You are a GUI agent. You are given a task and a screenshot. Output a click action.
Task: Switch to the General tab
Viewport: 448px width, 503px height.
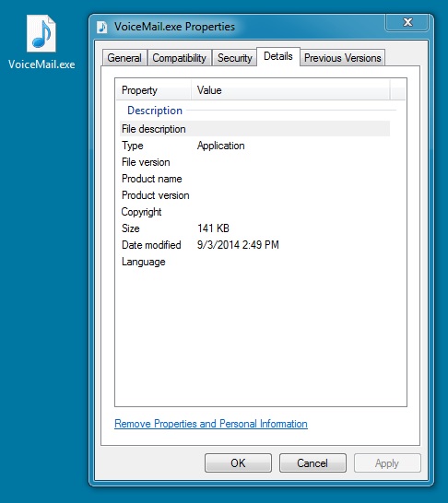tap(124, 58)
